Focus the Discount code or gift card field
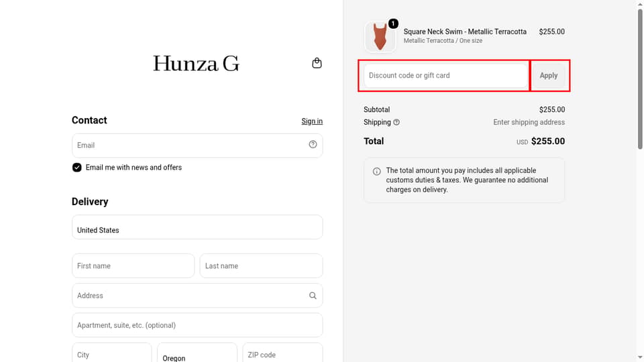The height and width of the screenshot is (362, 644). 445,76
